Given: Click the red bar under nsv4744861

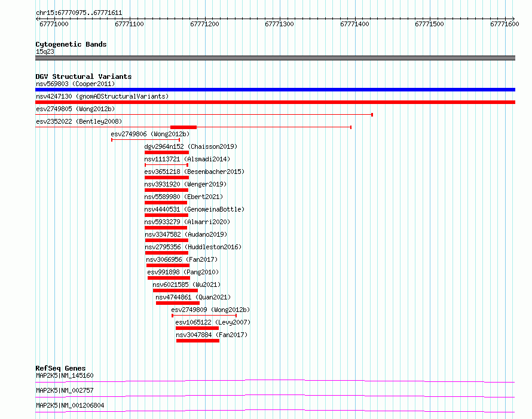Looking at the screenshot, I should (x=178, y=303).
